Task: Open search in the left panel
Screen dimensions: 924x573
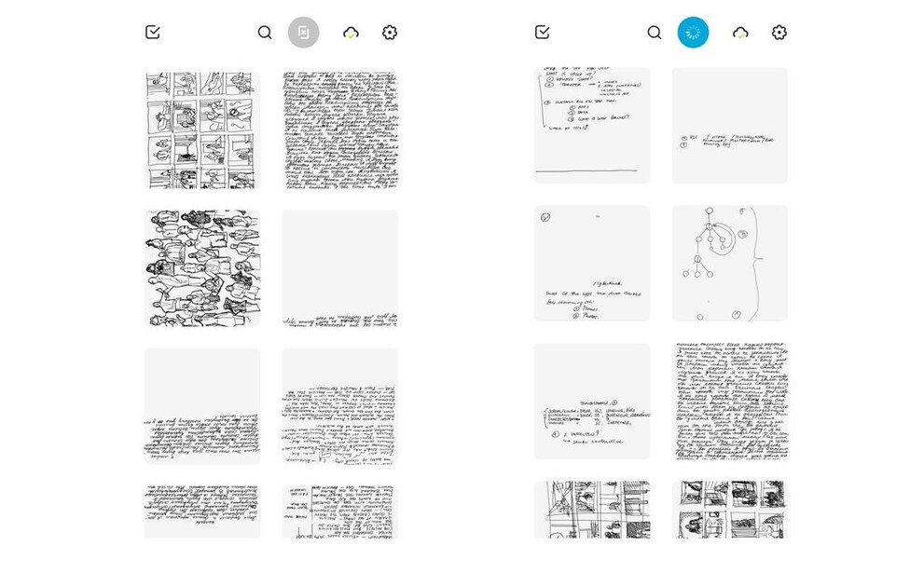Action: click(265, 33)
